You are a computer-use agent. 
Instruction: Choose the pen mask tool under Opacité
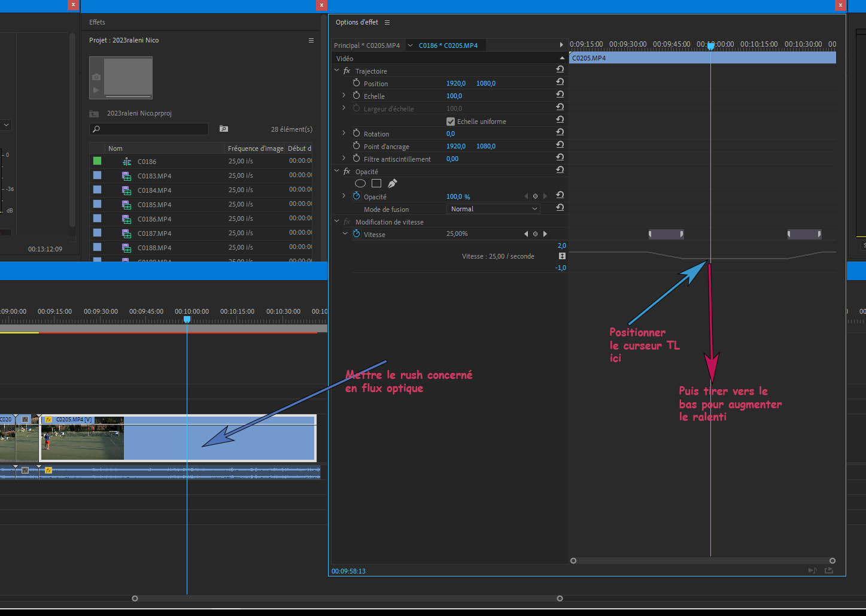point(393,184)
